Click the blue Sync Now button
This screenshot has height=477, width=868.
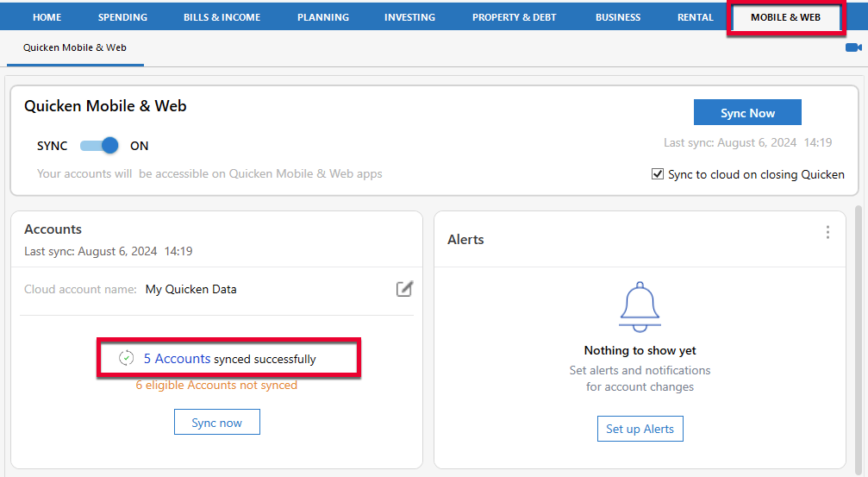pyautogui.click(x=747, y=112)
